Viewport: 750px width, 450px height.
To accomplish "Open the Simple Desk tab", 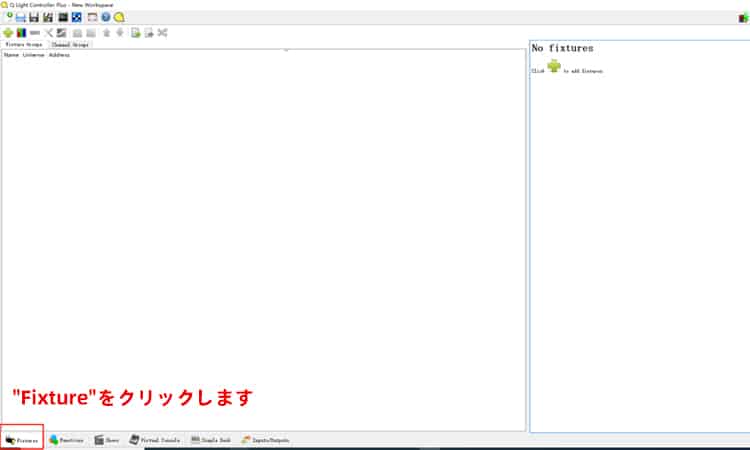I will [x=211, y=440].
